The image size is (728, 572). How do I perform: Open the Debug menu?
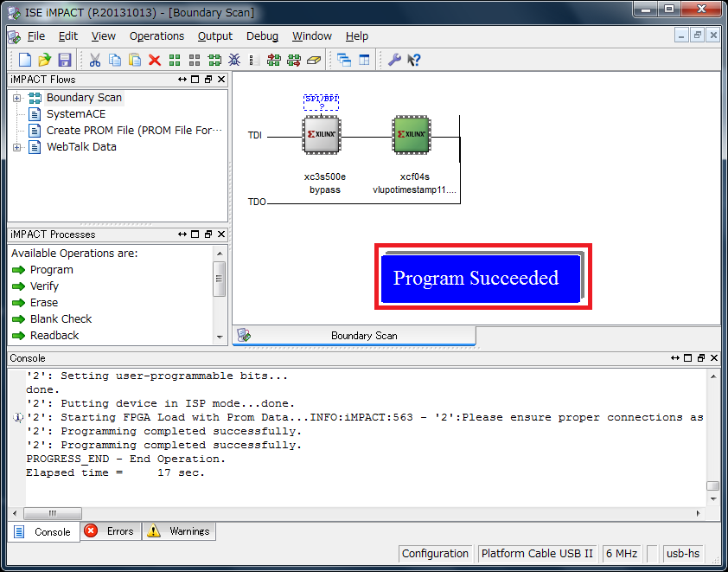coord(262,36)
